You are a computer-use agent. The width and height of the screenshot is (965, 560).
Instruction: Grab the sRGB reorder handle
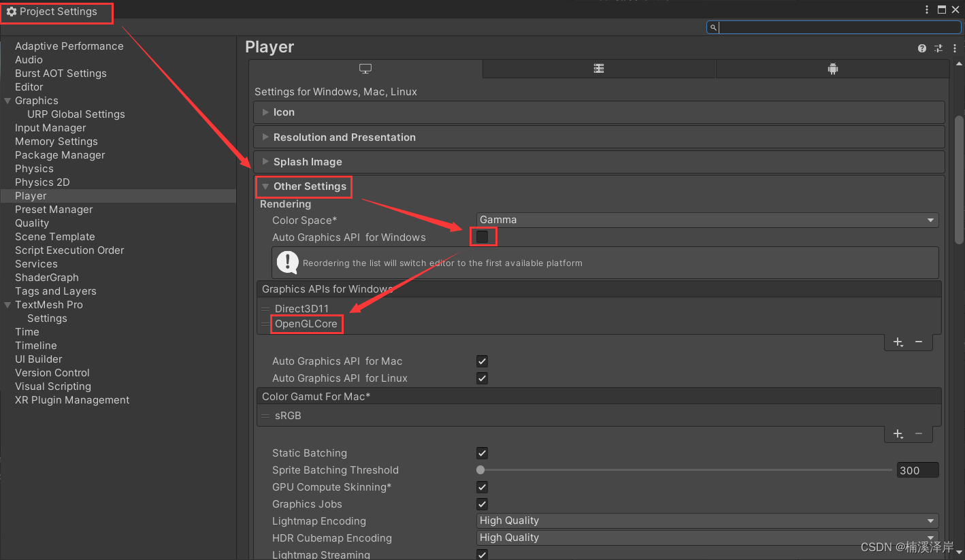click(x=265, y=416)
